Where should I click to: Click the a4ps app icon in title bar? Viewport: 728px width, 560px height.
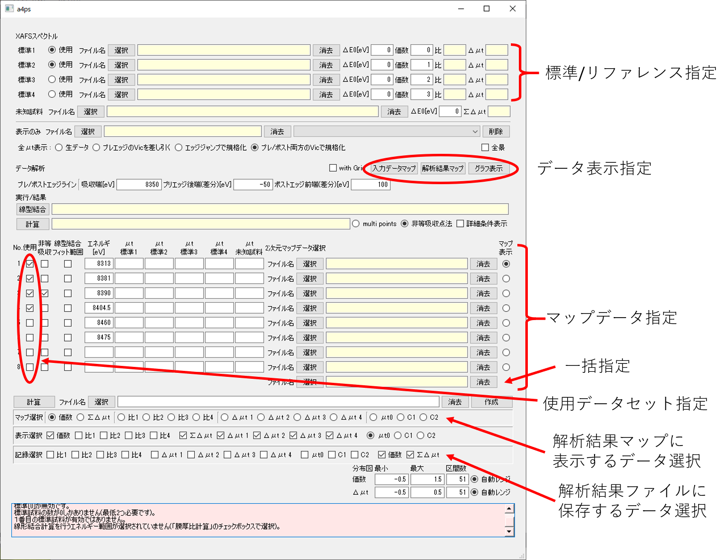click(x=9, y=8)
